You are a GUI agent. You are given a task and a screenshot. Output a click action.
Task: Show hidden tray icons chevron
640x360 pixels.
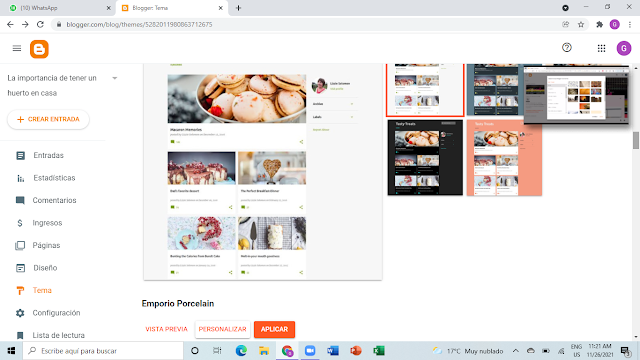pos(516,351)
